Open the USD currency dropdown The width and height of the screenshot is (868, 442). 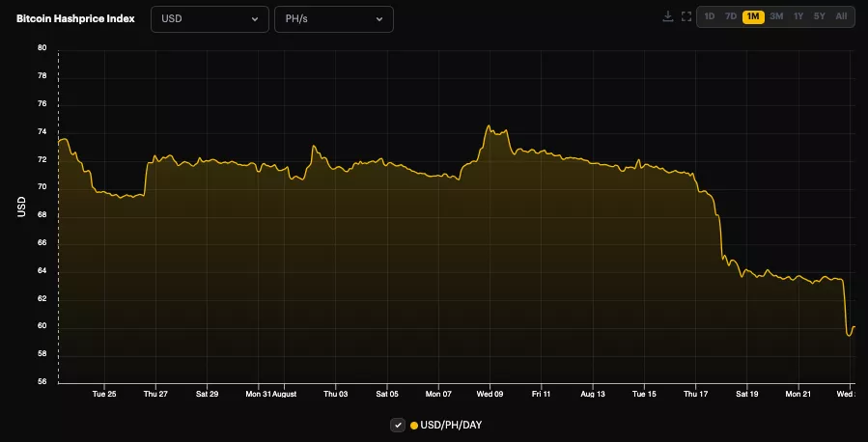210,19
